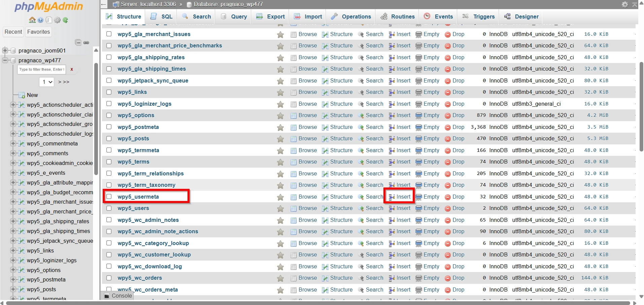Image resolution: width=644 pixels, height=305 pixels.
Task: Favorite the wpy5_posts table with star
Action: tap(280, 139)
